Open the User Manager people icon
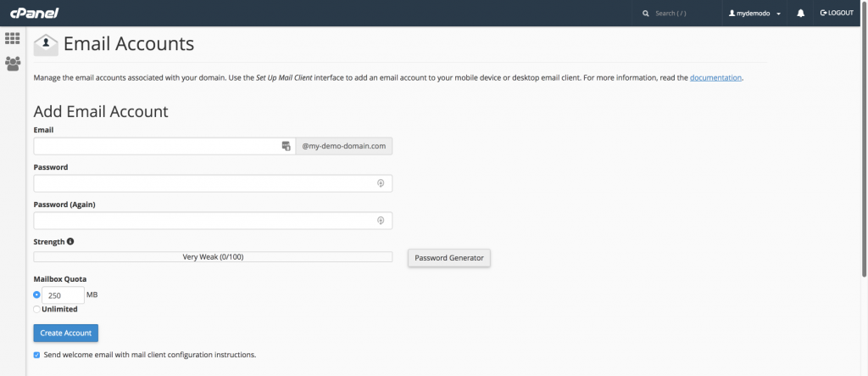868x376 pixels. point(13,63)
